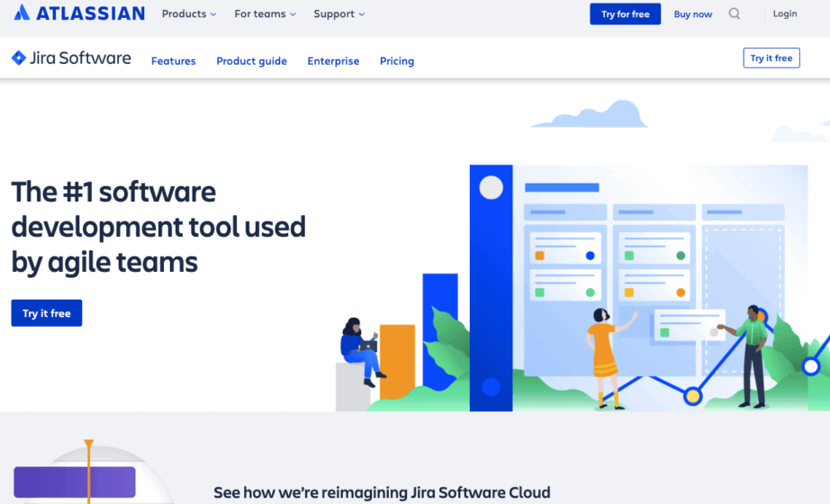The width and height of the screenshot is (830, 504).
Task: Click 'See how we're reimagining Jira Software Cloud' heading
Action: tap(382, 492)
